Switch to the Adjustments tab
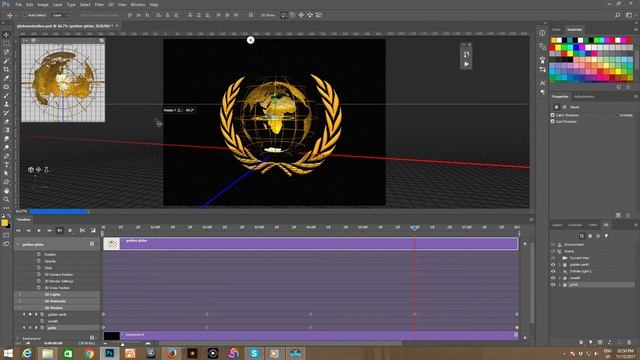640x360 pixels. (584, 97)
